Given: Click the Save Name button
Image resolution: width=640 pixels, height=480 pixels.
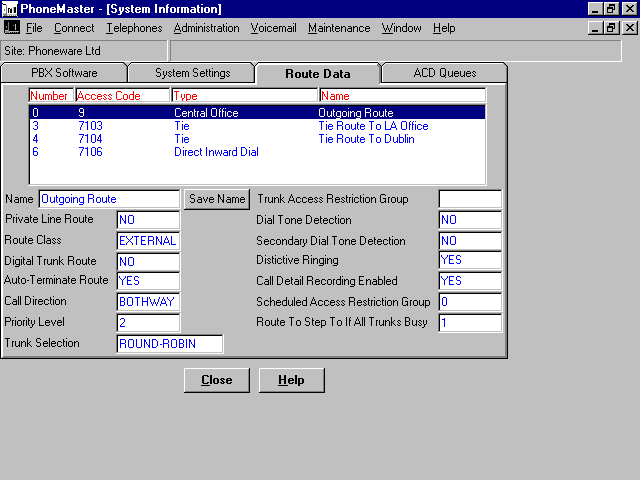Looking at the screenshot, I should tap(217, 199).
